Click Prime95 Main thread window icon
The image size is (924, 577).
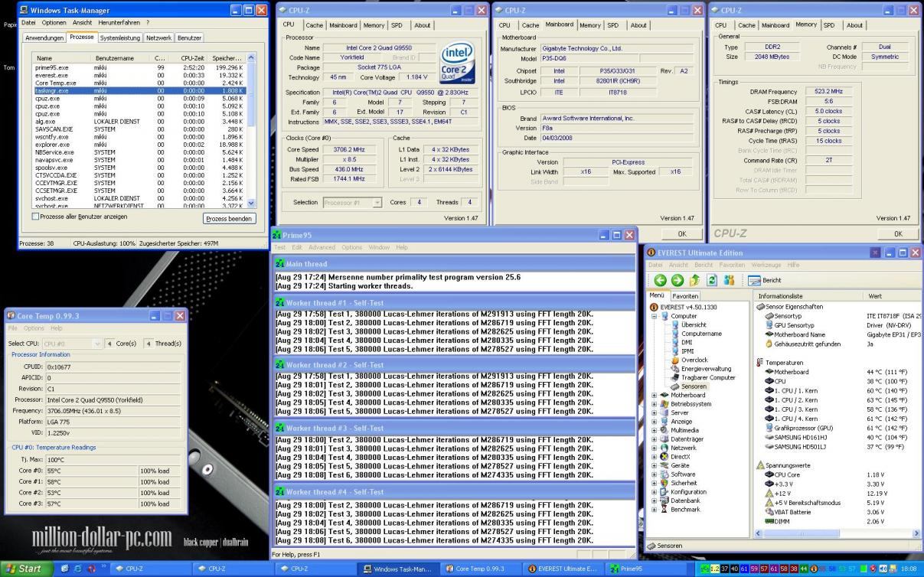[280, 264]
